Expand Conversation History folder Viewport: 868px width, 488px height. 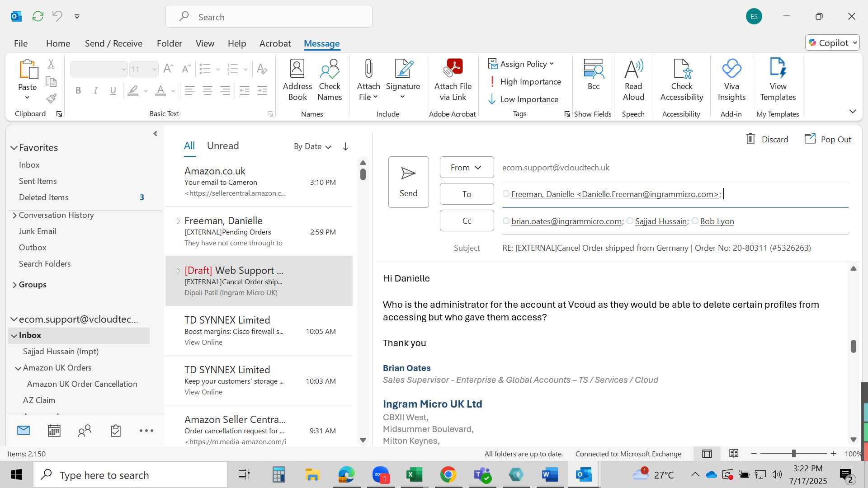tap(14, 215)
